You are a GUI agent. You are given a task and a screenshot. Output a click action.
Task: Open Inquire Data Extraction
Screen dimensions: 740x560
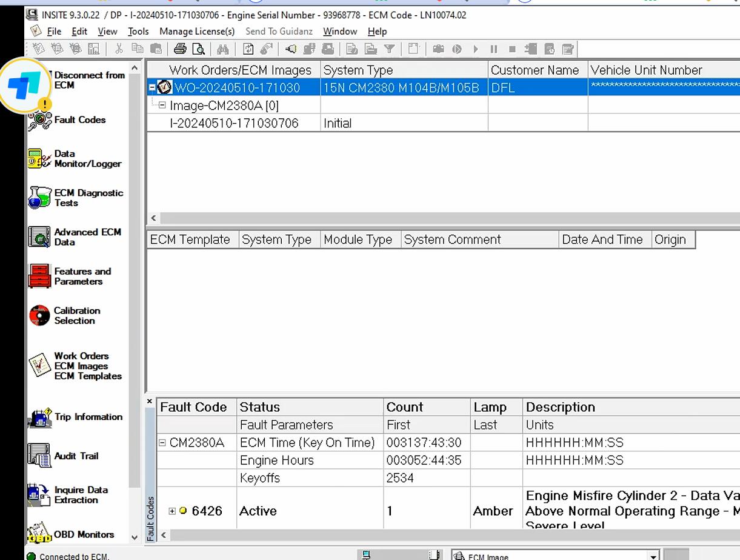pos(68,495)
